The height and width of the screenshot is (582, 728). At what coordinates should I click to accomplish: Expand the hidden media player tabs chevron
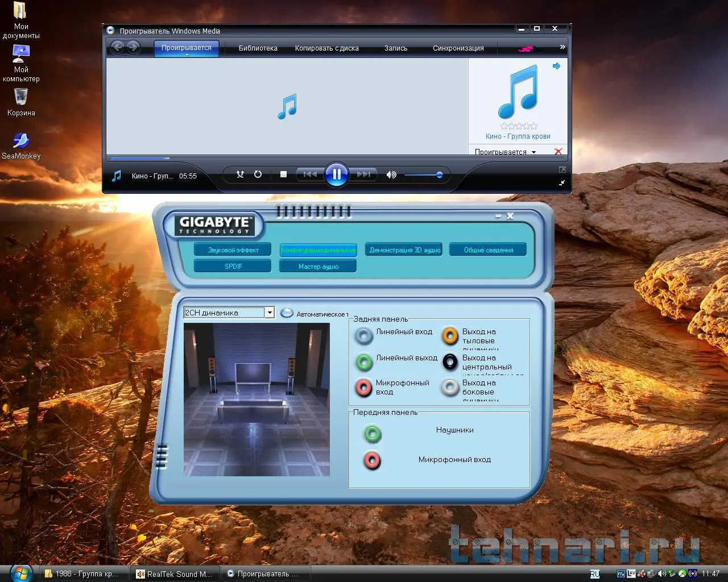[x=562, y=47]
